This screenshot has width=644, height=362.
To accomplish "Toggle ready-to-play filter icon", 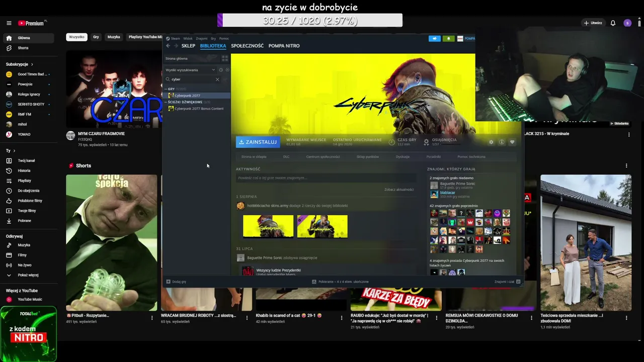I will [227, 70].
